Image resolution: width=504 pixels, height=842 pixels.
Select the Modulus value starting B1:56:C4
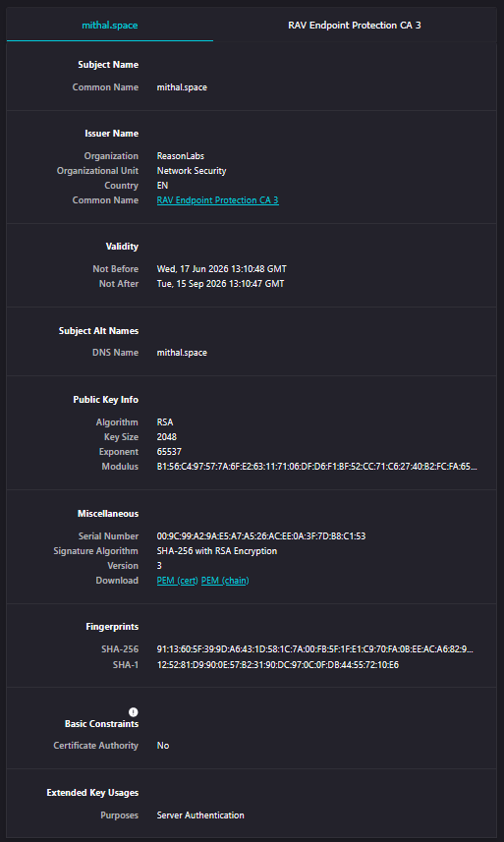pyautogui.click(x=316, y=467)
